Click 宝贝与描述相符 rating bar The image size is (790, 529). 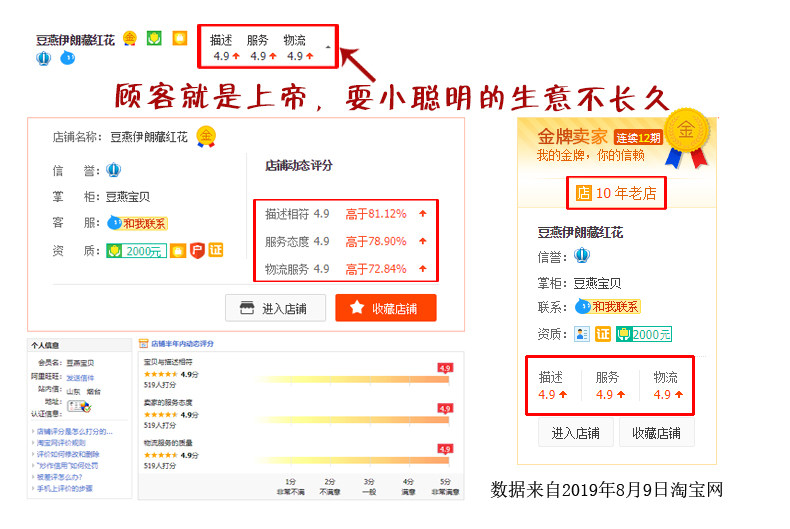(353, 379)
